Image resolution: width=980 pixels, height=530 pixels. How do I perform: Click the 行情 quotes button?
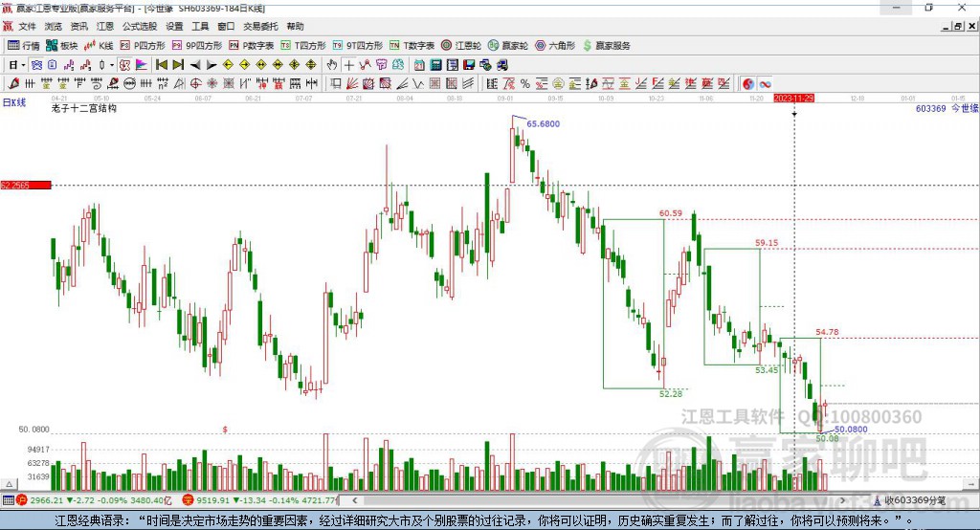click(x=23, y=46)
